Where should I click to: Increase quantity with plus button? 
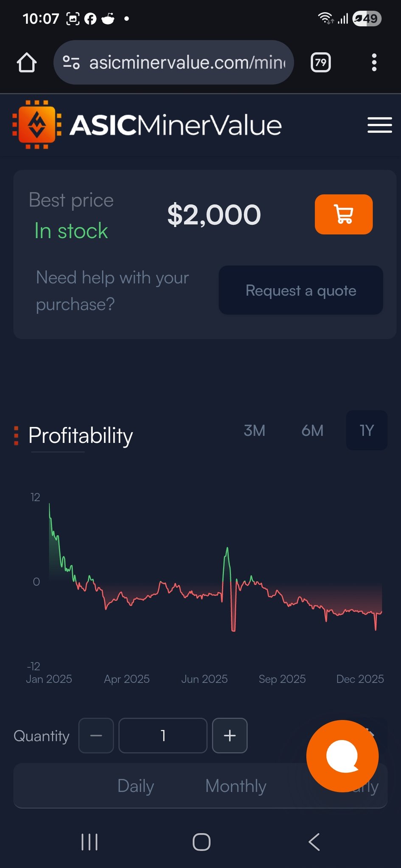click(x=230, y=735)
